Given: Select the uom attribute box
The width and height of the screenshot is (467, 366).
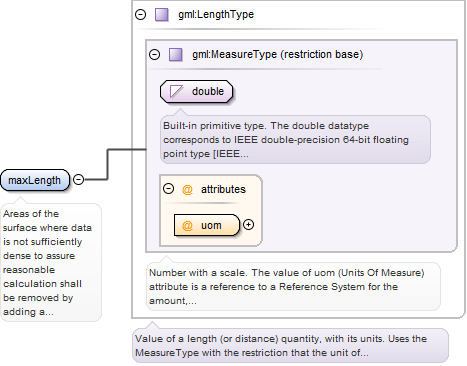Looking at the screenshot, I should (x=207, y=225).
